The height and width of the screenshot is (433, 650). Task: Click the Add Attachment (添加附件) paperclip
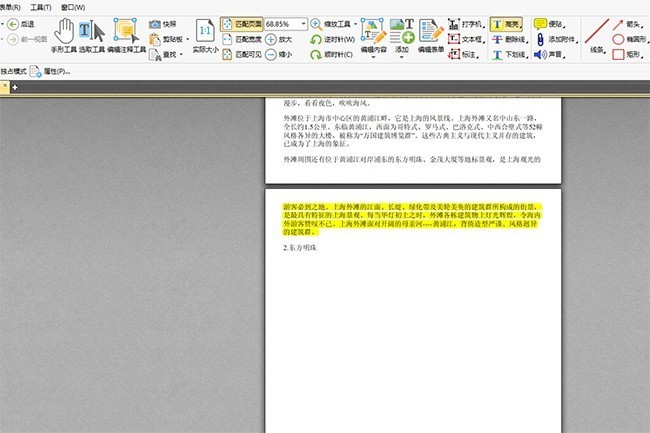[x=557, y=39]
